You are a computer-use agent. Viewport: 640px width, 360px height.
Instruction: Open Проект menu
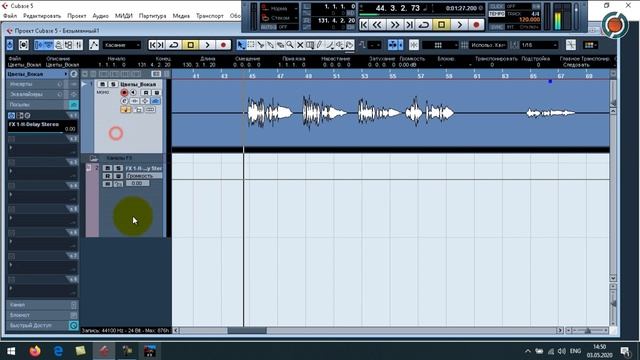coord(77,16)
